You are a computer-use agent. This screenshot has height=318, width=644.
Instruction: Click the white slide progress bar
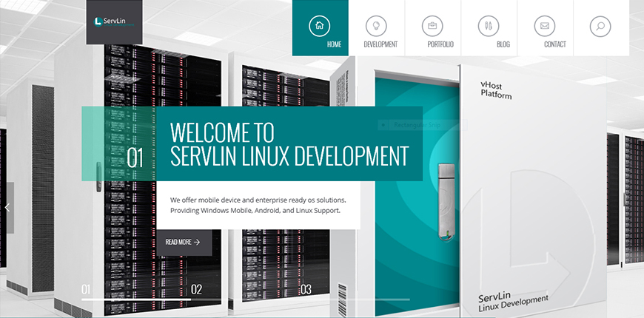pyautogui.click(x=135, y=300)
